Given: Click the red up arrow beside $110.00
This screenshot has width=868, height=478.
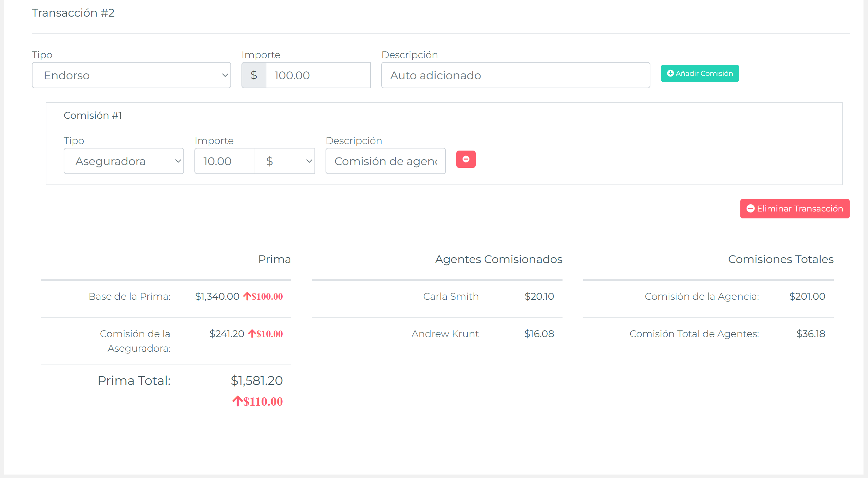Looking at the screenshot, I should 237,401.
